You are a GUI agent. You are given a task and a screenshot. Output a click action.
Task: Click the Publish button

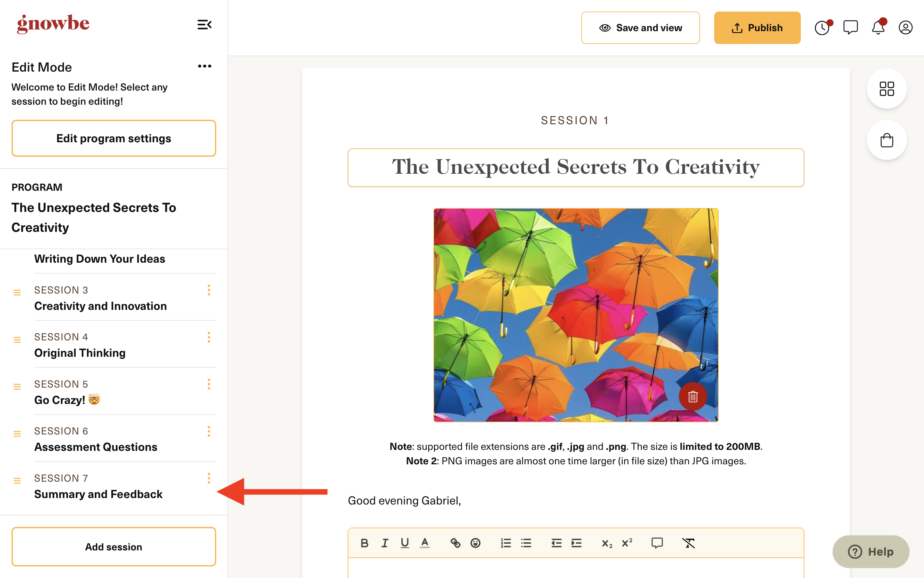pyautogui.click(x=757, y=28)
